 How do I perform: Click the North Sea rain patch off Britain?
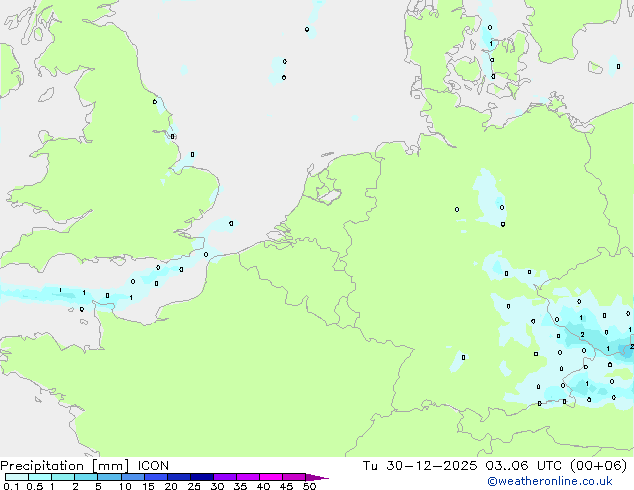click(x=279, y=68)
